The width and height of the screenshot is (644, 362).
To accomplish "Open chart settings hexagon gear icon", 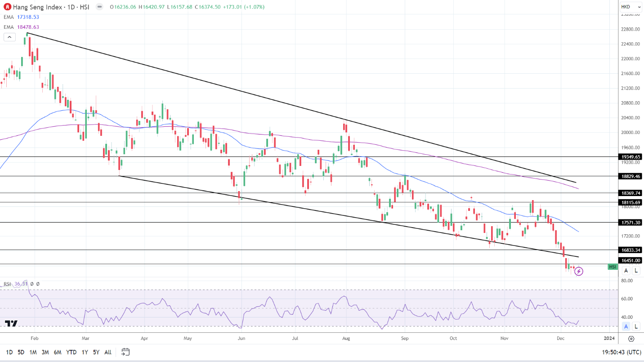I will point(631,339).
